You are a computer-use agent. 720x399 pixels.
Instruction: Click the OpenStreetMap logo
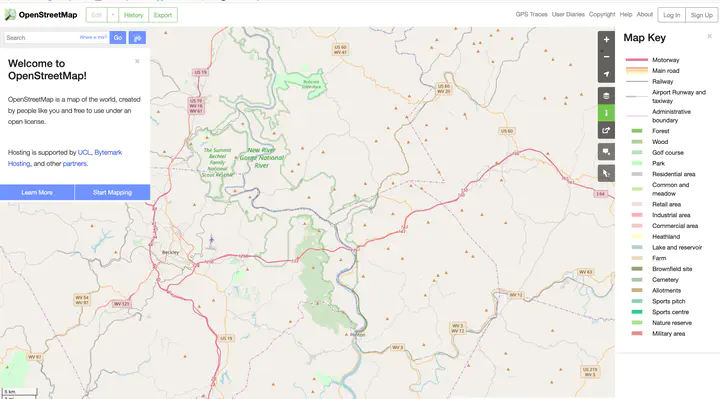(41, 15)
